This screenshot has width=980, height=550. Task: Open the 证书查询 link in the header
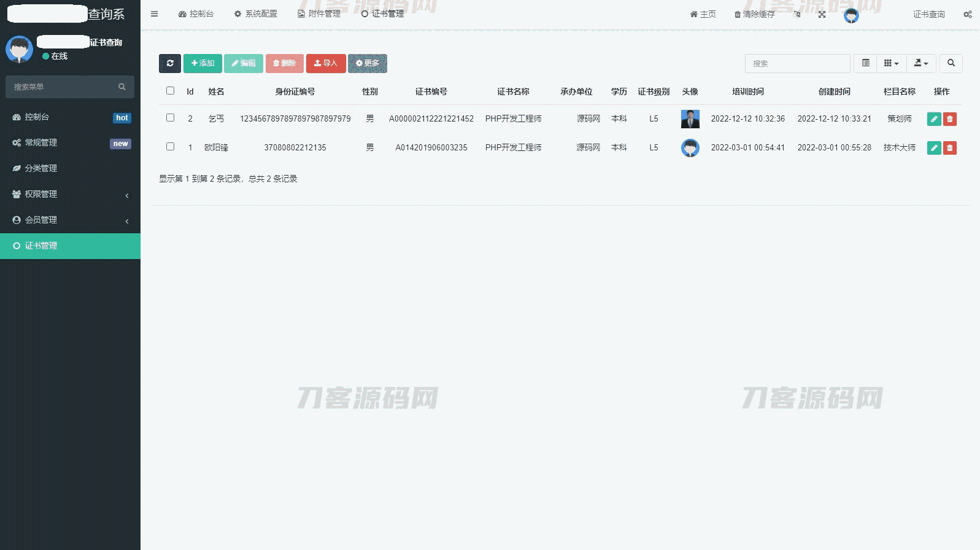point(929,14)
